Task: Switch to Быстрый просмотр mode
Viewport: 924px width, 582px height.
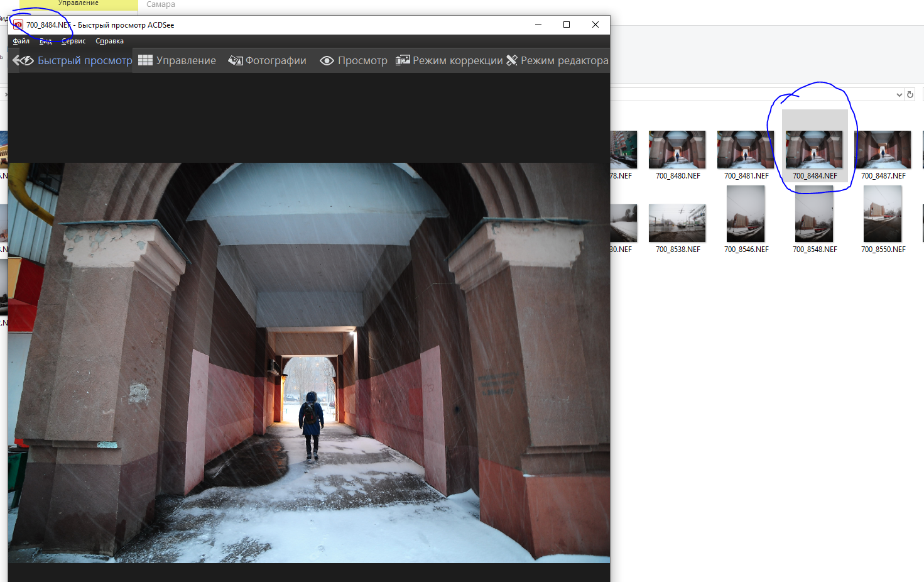Action: [x=73, y=60]
